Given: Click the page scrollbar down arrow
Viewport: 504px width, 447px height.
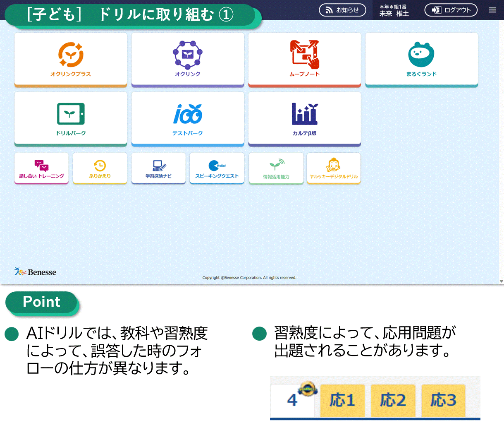Looking at the screenshot, I should coord(501,281).
